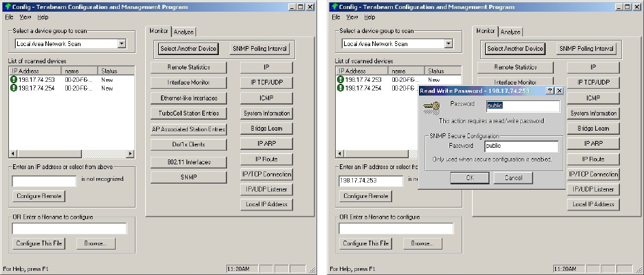644x275 pixels.
Task: Open System Information in the window without the dialog
Action: [x=266, y=113]
